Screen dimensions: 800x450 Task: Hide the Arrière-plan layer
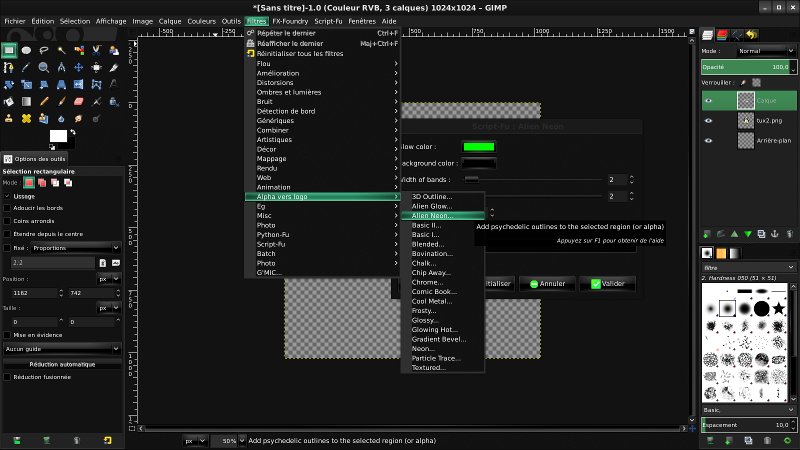click(x=708, y=140)
